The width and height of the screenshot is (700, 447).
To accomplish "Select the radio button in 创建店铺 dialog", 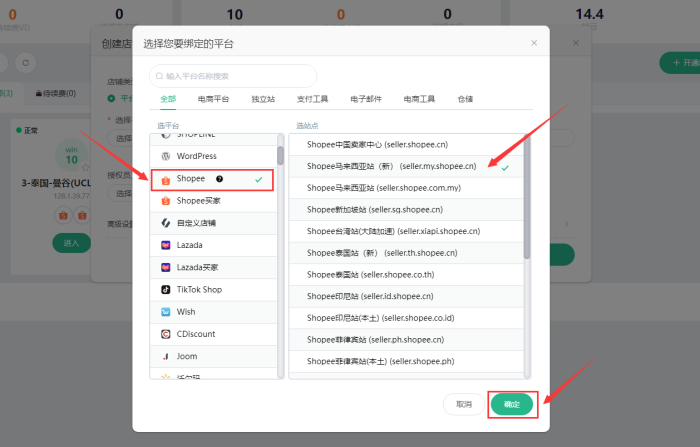I will coord(111,98).
